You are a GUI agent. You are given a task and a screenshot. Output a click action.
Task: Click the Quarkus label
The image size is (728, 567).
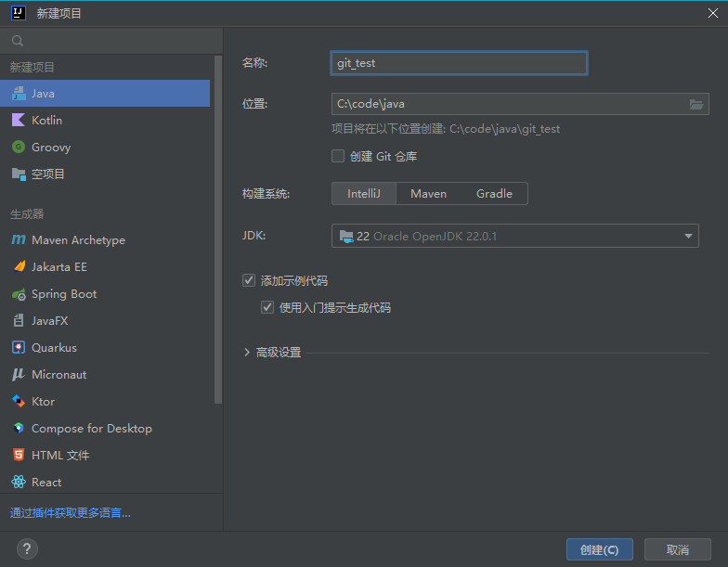tap(54, 347)
